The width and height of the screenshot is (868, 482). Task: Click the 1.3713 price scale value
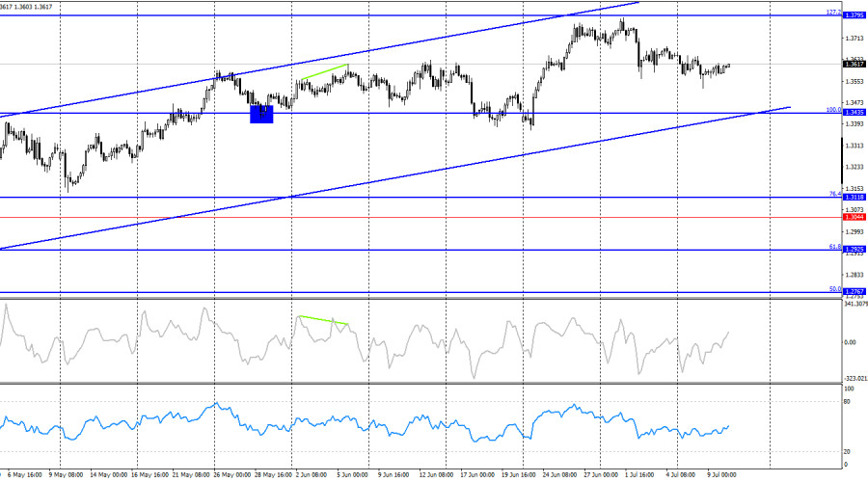click(854, 39)
